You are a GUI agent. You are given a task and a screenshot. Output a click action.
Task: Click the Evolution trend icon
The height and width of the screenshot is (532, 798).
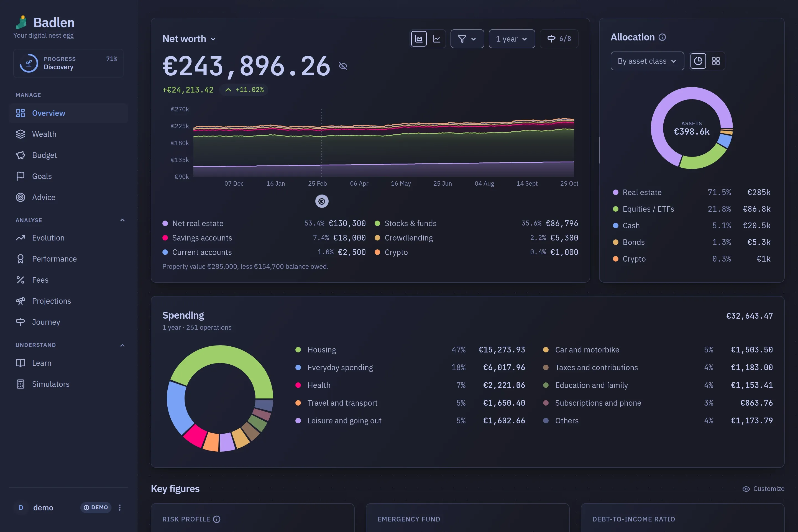(x=20, y=238)
